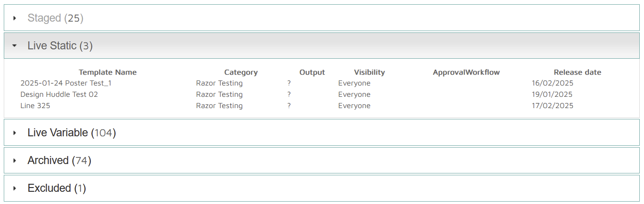644x204 pixels.
Task: Click the Output column header
Action: pos(312,72)
